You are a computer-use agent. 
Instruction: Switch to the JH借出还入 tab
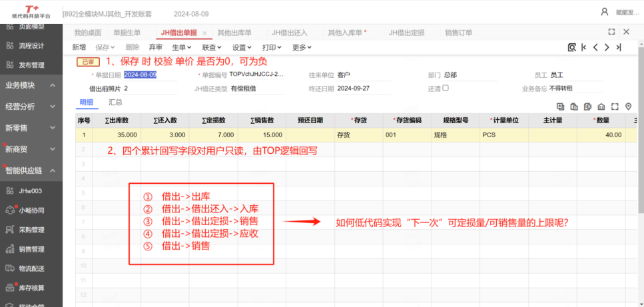click(x=290, y=33)
